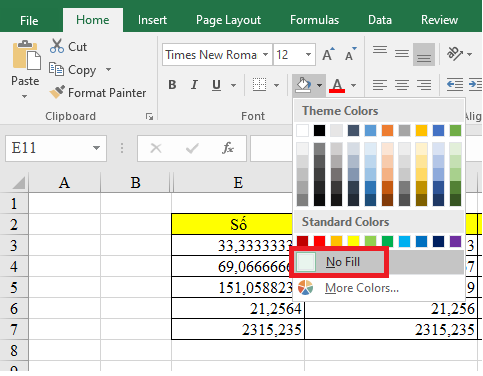Center text horizontally
This screenshot has width=483, height=376.
[x=402, y=85]
